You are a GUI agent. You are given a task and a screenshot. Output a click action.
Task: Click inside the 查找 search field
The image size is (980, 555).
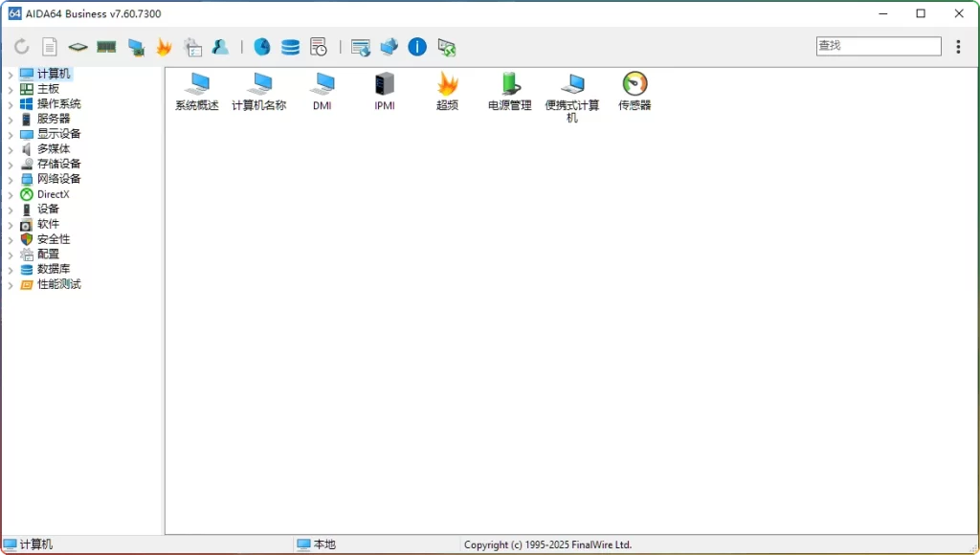pos(878,45)
